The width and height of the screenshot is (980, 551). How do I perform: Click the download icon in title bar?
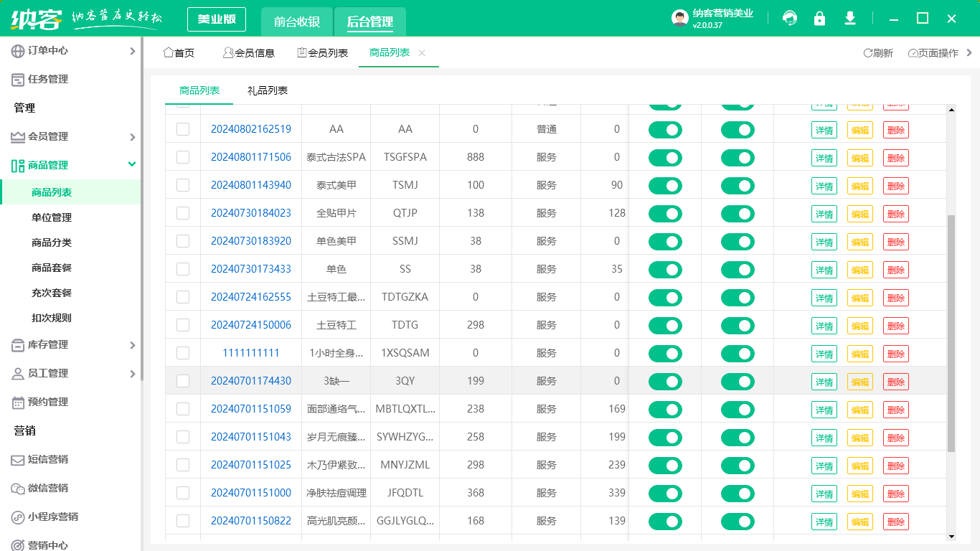(x=850, y=19)
